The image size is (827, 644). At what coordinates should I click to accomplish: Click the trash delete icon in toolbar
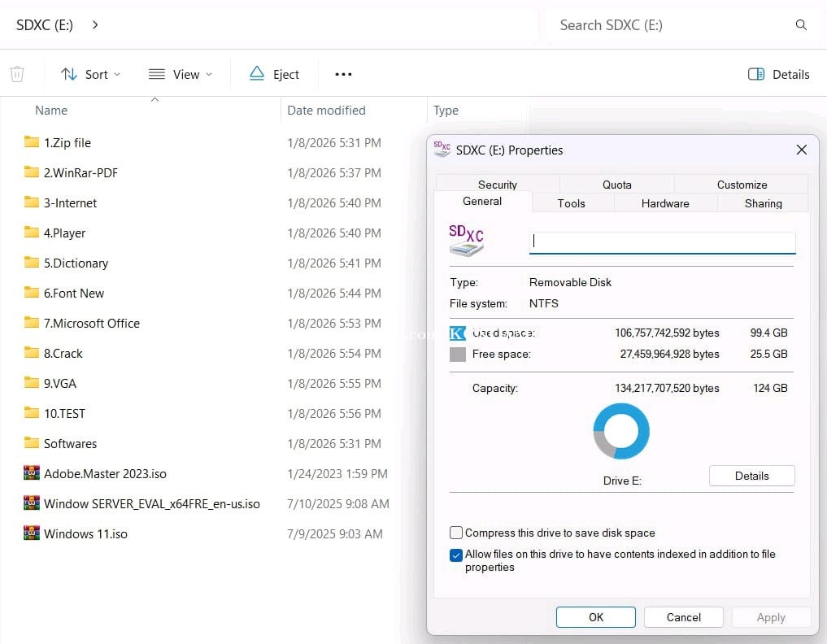point(17,74)
